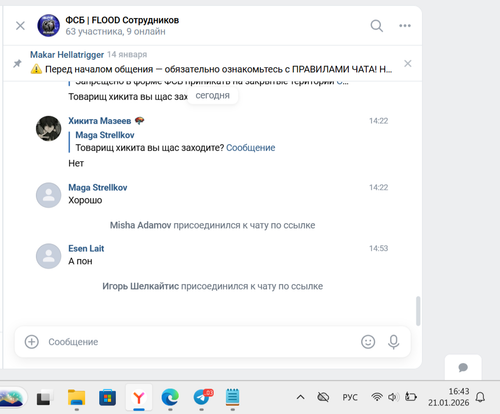Open Misha Adamov name in join notice

click(141, 225)
